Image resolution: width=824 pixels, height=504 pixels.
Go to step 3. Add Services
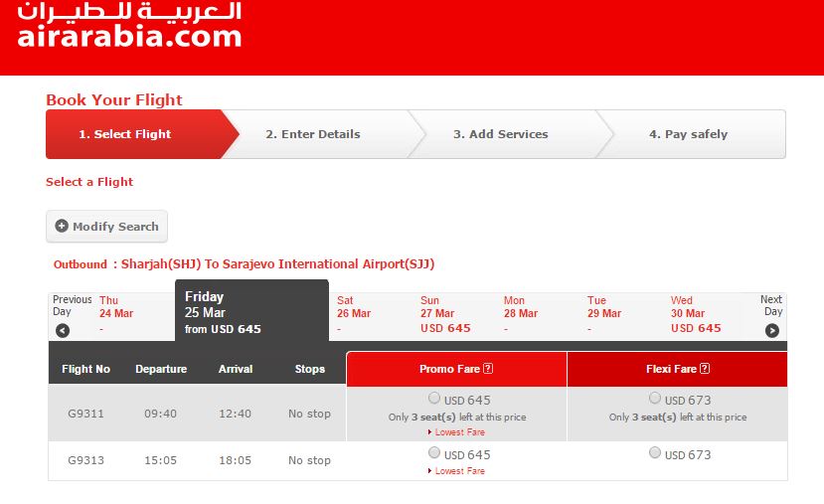pyautogui.click(x=500, y=134)
